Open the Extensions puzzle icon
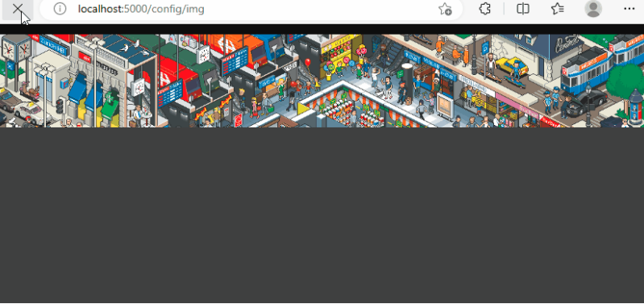This screenshot has height=304, width=644. coord(485,9)
